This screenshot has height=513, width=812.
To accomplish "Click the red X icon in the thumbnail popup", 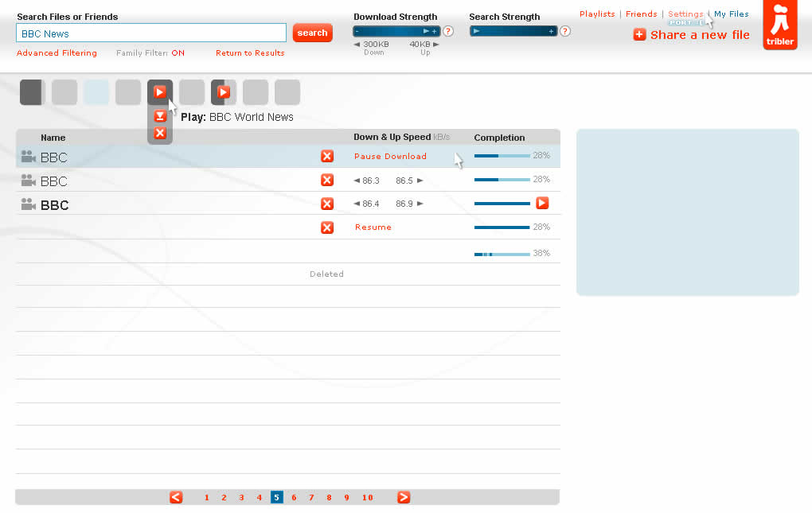I will pyautogui.click(x=160, y=133).
